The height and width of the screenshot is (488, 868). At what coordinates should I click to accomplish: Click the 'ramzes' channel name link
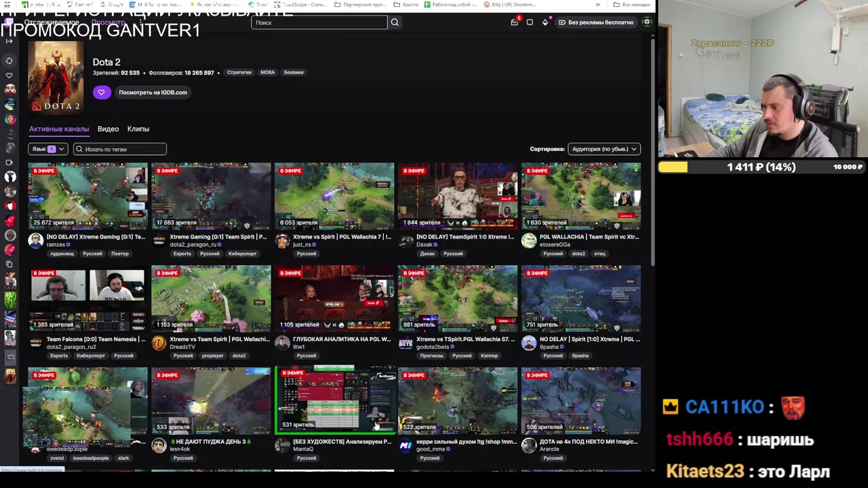click(56, 245)
